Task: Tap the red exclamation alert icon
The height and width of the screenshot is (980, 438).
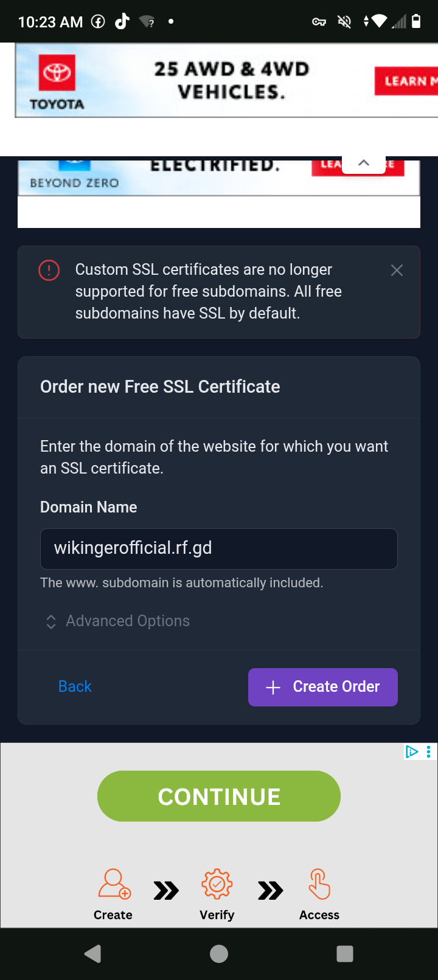Action: pos(49,270)
